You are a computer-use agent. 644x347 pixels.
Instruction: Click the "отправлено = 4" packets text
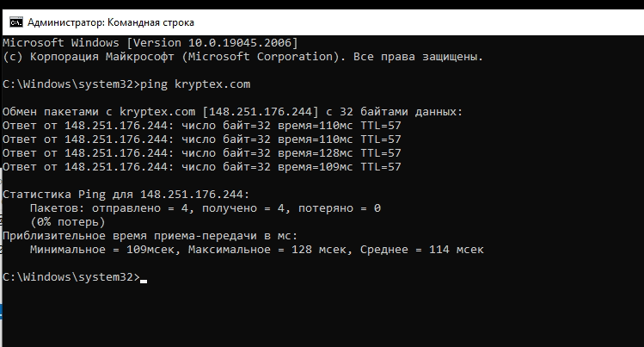pos(139,208)
